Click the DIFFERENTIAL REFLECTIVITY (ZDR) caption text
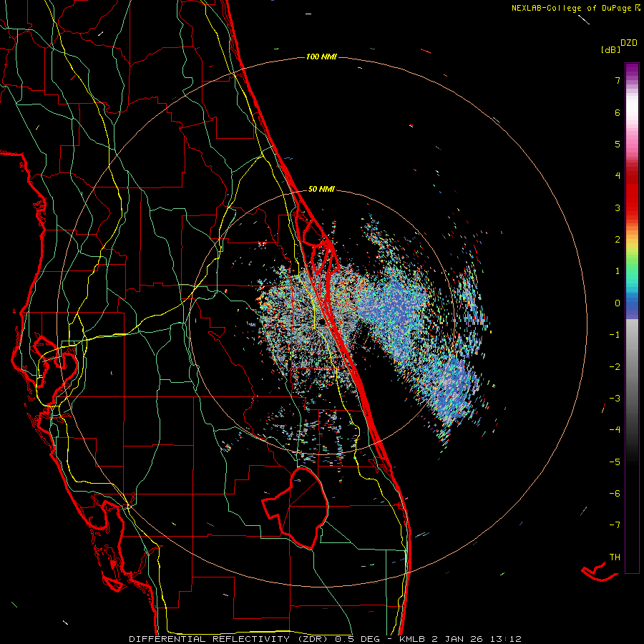This screenshot has height=644, width=644. pyautogui.click(x=230, y=639)
